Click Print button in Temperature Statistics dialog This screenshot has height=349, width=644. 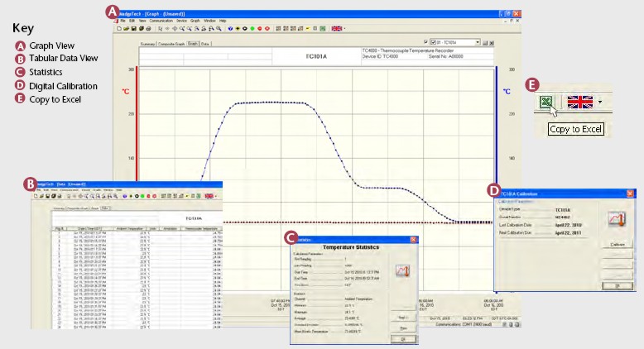403,328
